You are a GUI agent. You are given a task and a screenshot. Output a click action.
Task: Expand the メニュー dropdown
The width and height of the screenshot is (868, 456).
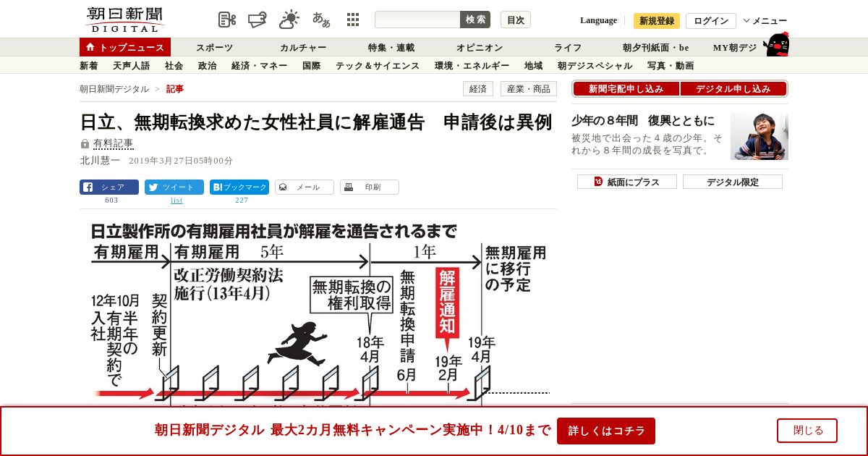click(x=765, y=21)
